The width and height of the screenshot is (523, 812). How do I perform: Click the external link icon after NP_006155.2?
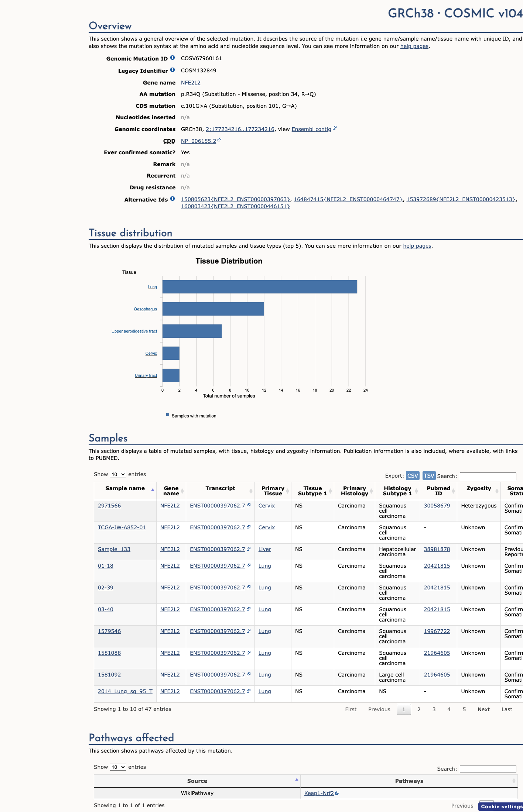click(219, 140)
